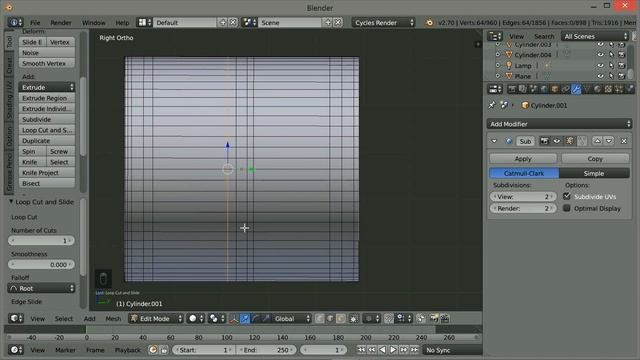The height and width of the screenshot is (360, 640).
Task: Open the World properties tab icon
Action: tap(544, 89)
